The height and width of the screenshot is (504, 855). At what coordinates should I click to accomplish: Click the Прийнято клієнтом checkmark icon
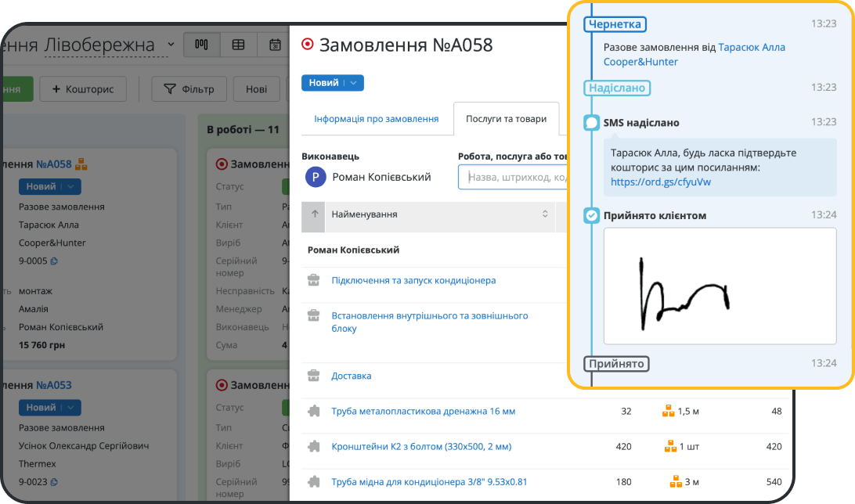click(592, 215)
